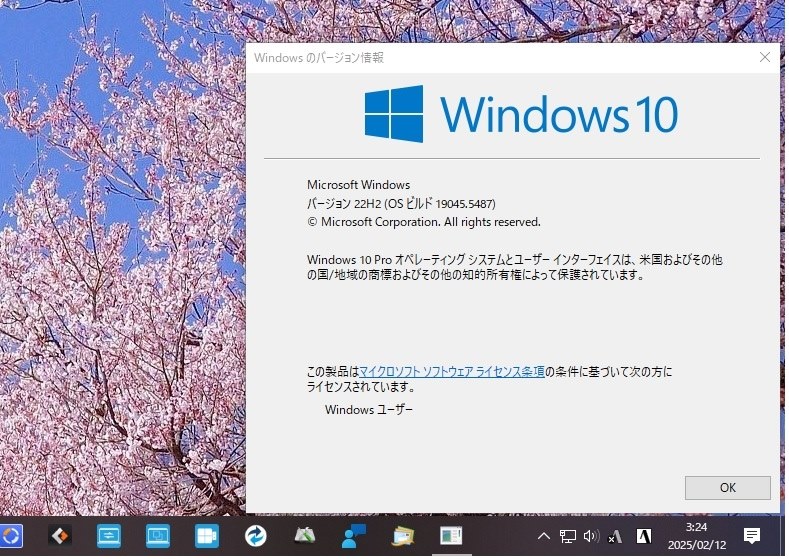Click the speaker volume tray icon
The height and width of the screenshot is (559, 789).
click(x=591, y=536)
